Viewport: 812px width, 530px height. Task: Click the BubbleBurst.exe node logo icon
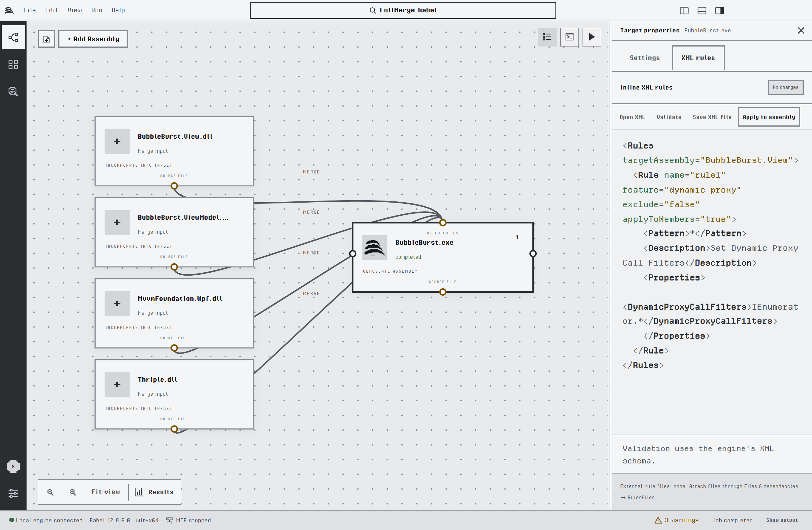(x=375, y=248)
